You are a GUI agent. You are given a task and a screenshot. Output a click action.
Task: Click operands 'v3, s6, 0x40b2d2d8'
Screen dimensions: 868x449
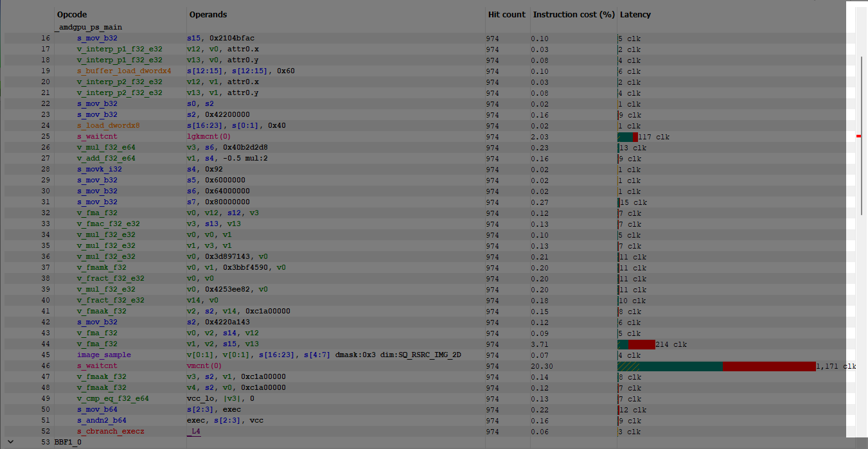227,148
